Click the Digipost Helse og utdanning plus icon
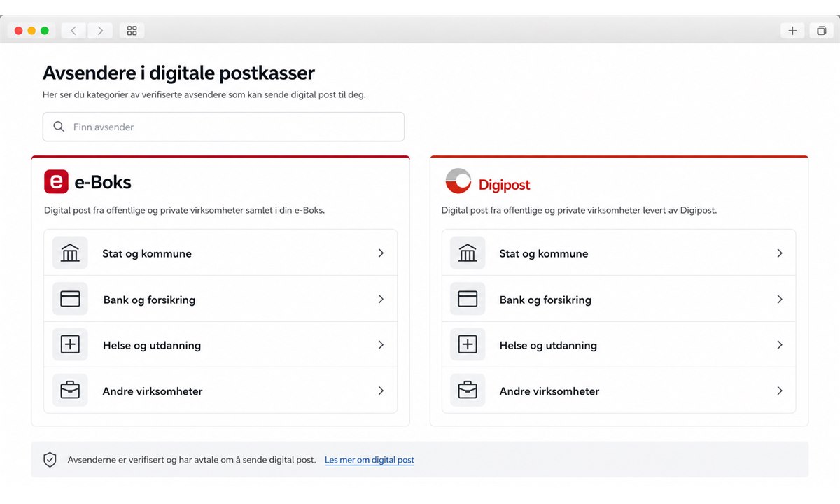This screenshot has height=504, width=840. (467, 344)
